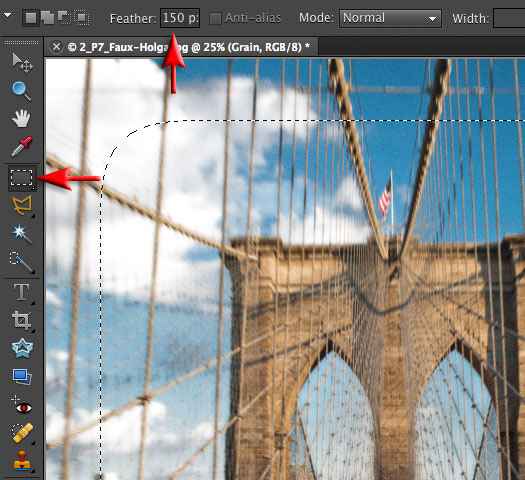Select the Red Eye Removal tool
The width and height of the screenshot is (525, 480).
[22, 405]
